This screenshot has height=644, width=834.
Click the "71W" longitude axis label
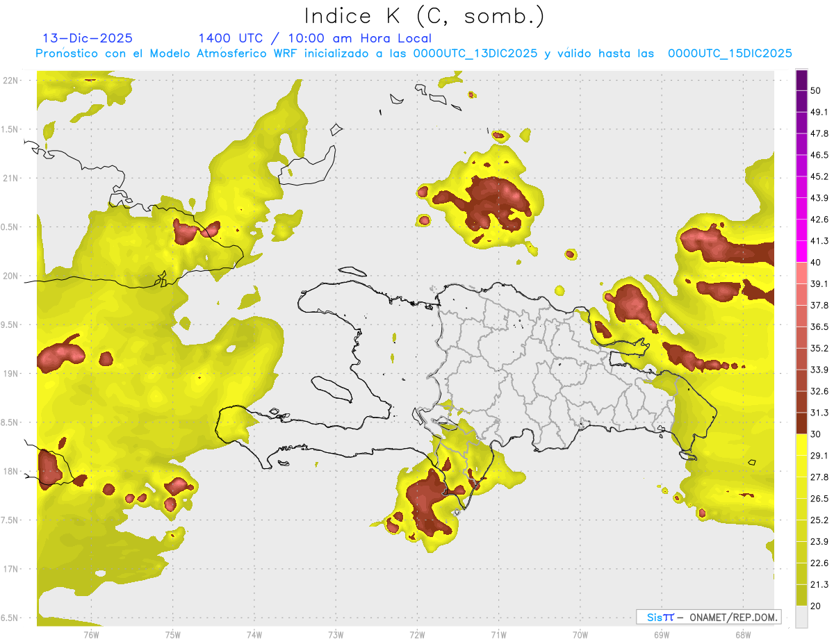point(498,634)
